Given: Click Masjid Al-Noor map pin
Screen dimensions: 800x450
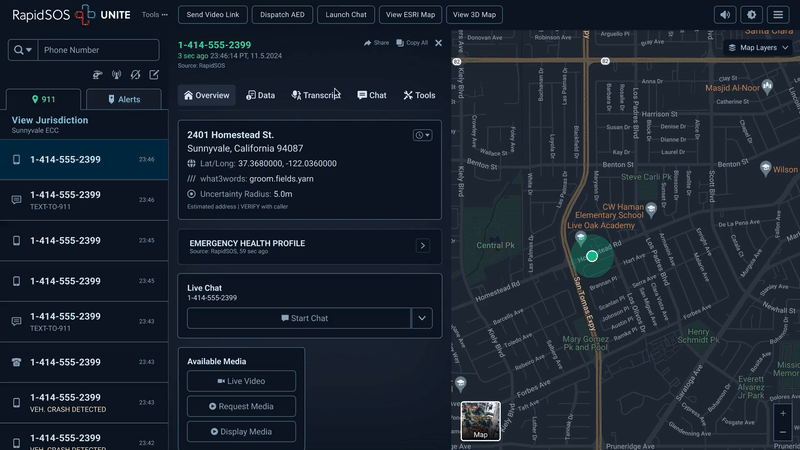Looking at the screenshot, I should click(x=767, y=86).
